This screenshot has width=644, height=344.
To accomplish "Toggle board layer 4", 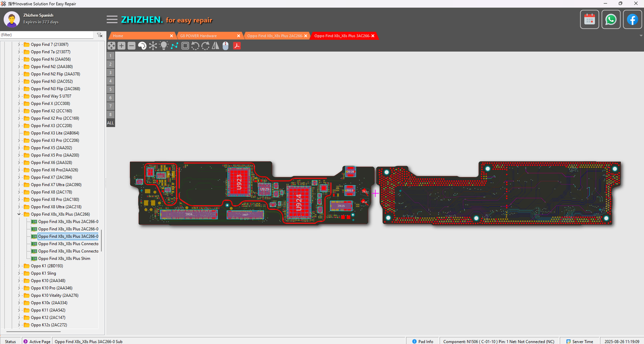I will point(111,81).
